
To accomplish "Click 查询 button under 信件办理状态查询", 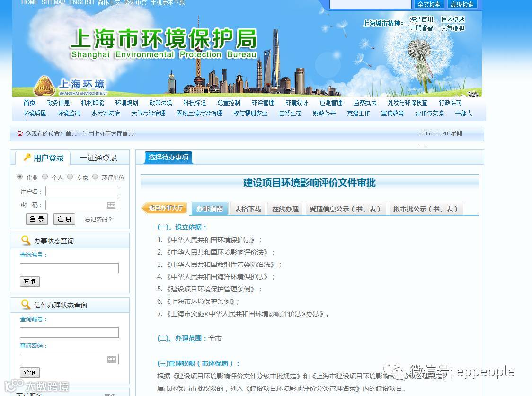I will coord(30,372).
